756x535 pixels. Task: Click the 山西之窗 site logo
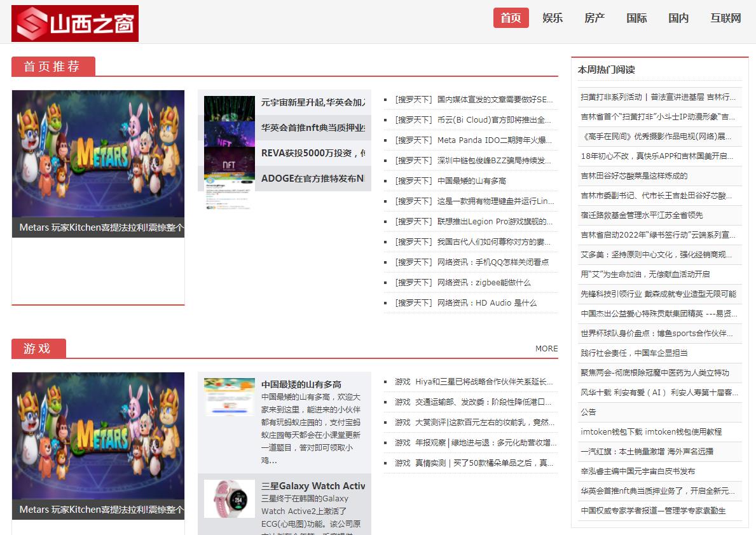pyautogui.click(x=75, y=23)
